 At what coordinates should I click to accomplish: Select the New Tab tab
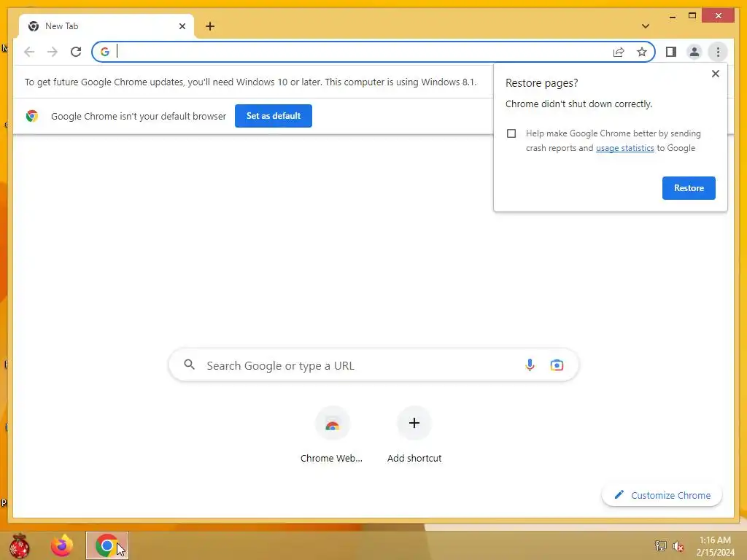pos(107,26)
